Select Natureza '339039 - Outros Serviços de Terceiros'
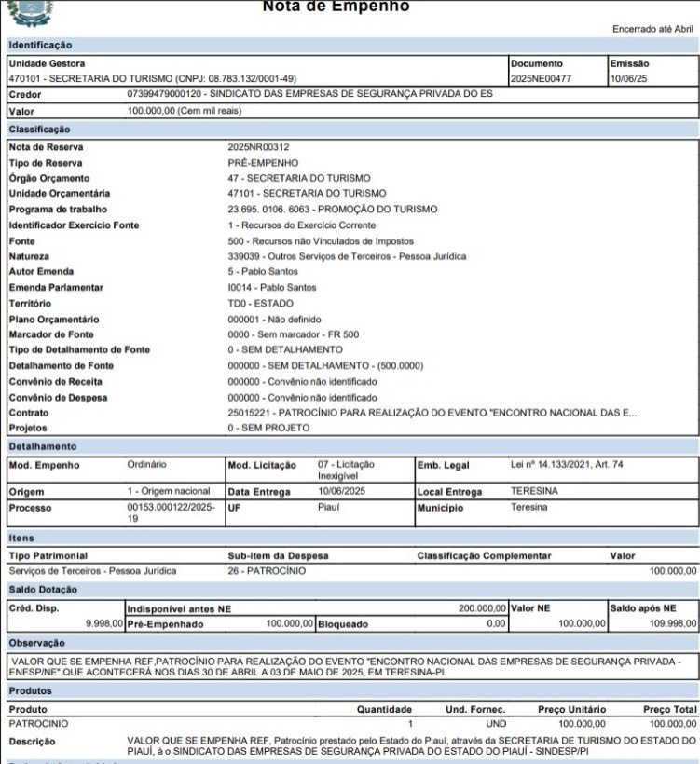Image resolution: width=700 pixels, height=764 pixels. coord(347,256)
